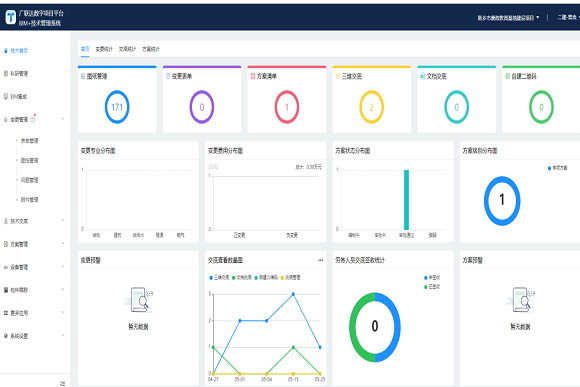Viewport: 580px width, 387px height.
Task: Click the 方案清单 red document icon
Action: click(x=253, y=76)
